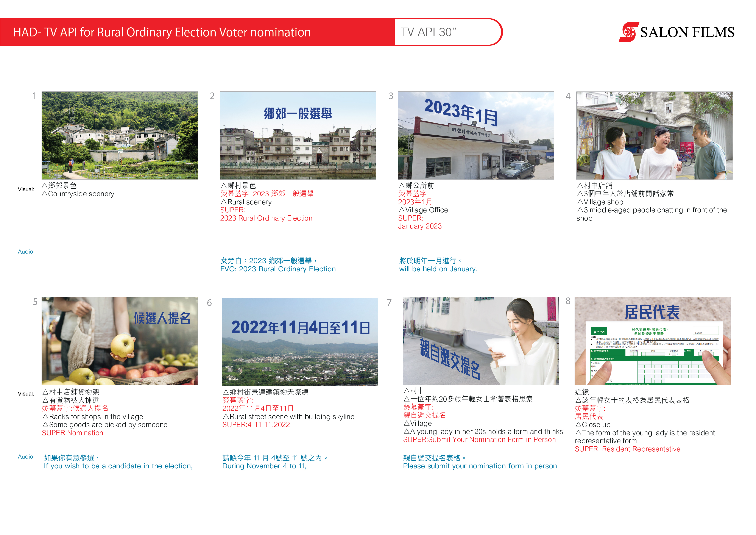This screenshot has height=535, width=756.
Task: Click the red header title about HAD TV API
Action: (x=162, y=32)
